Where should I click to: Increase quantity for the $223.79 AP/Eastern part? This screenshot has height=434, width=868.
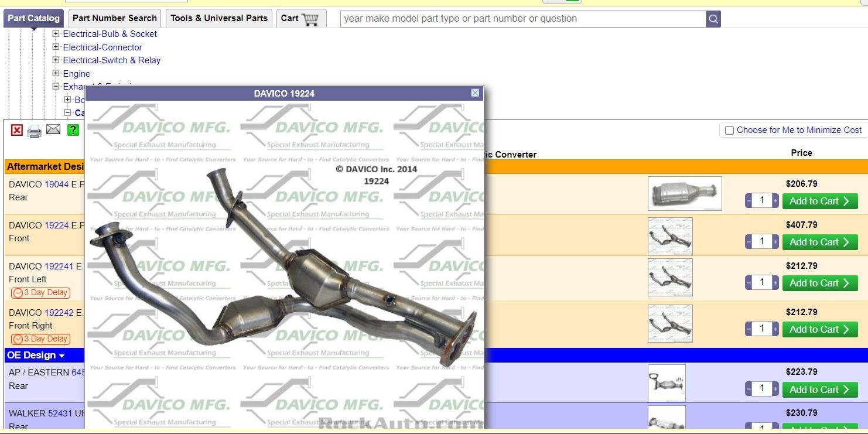tap(775, 389)
